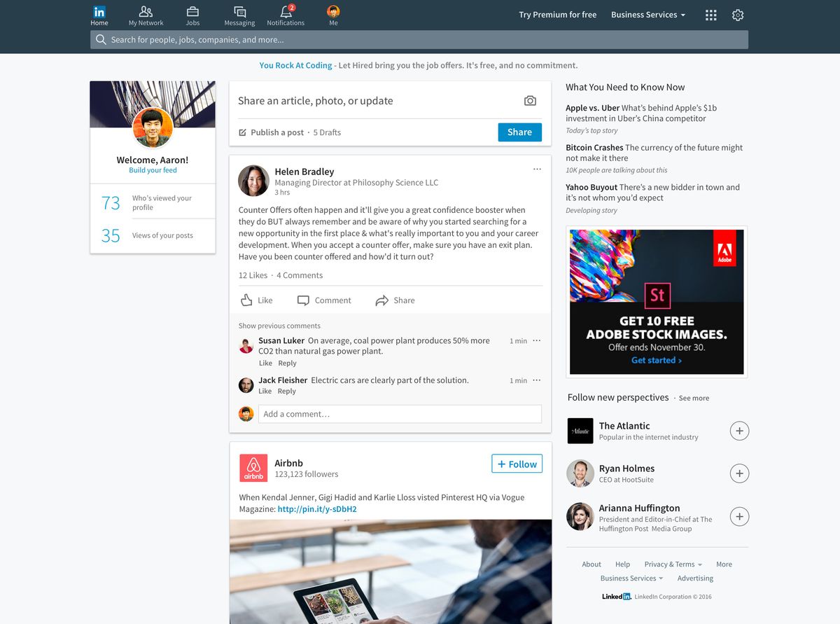
Task: Like Helen Bradley's post
Action: [x=256, y=300]
